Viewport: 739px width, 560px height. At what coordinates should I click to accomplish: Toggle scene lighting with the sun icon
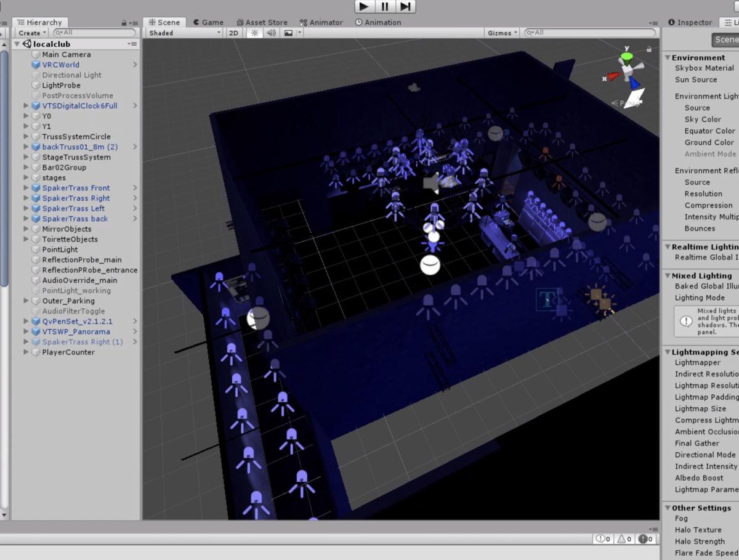click(x=254, y=33)
